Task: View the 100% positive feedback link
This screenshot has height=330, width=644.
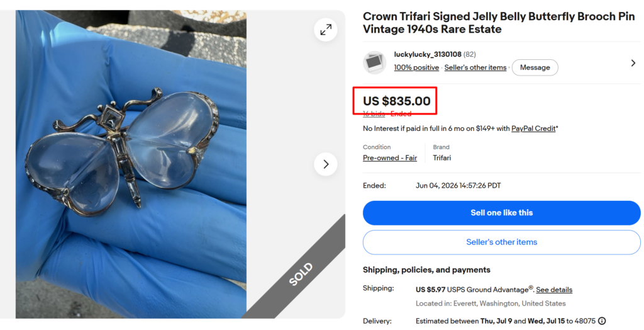Action: point(416,67)
